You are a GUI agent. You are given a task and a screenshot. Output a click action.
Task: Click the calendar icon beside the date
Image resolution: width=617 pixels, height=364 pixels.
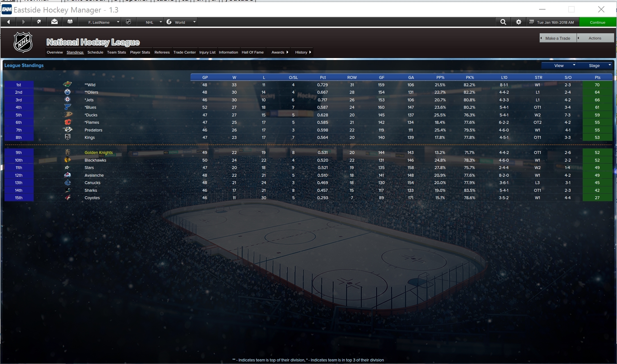(x=531, y=22)
